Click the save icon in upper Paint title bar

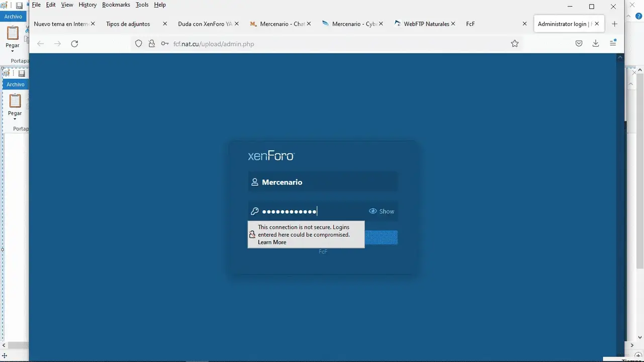tap(19, 6)
